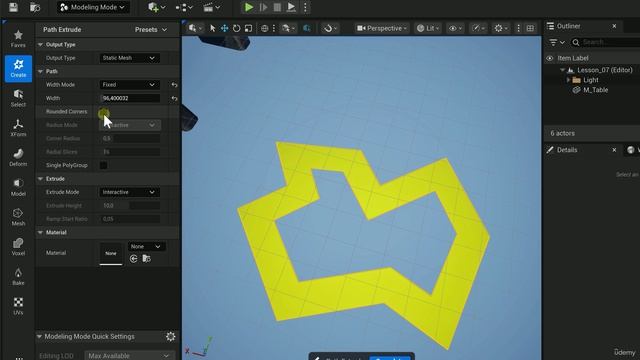Image resolution: width=640 pixels, height=360 pixels.
Task: Open the add content cube menu
Action: click(157, 7)
